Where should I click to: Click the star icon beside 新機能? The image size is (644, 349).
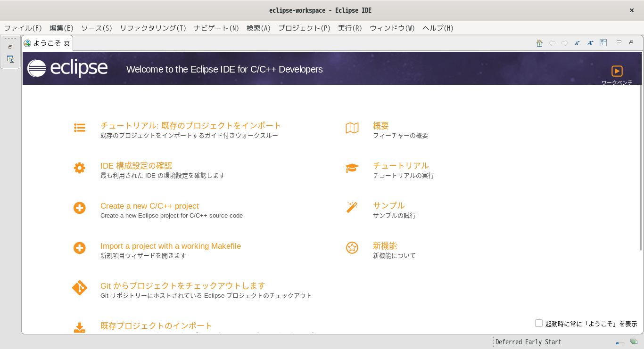352,248
